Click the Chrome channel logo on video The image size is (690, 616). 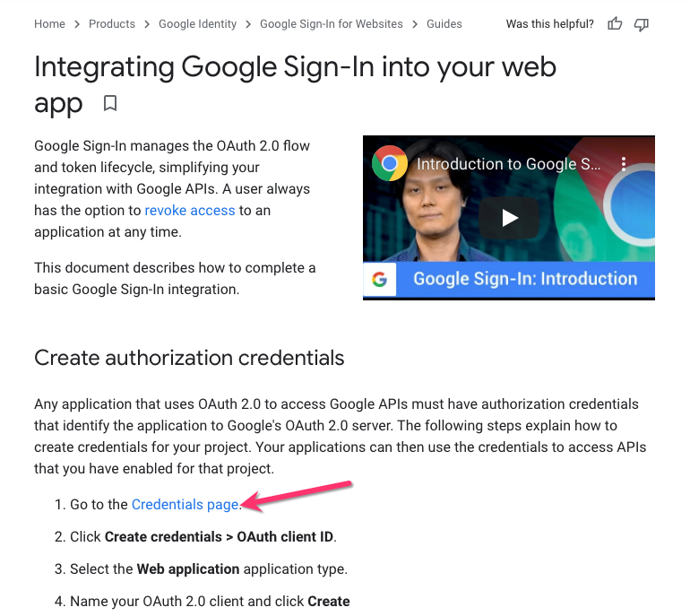click(x=389, y=163)
